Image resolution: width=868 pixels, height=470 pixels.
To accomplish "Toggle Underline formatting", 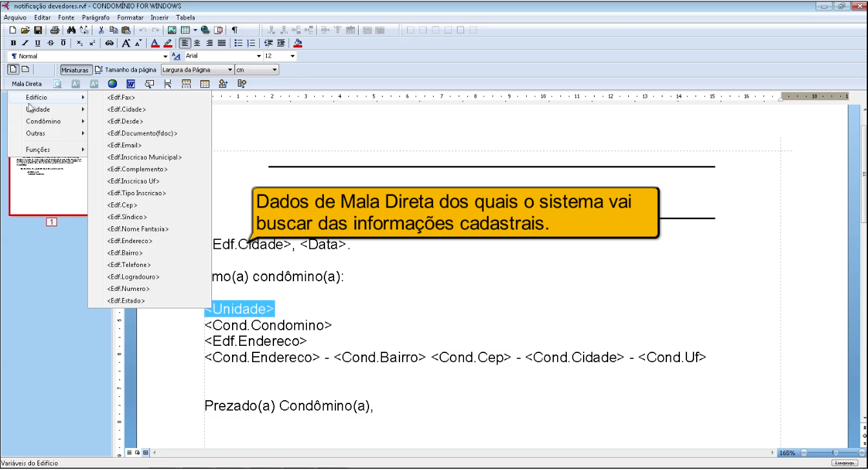I will 37,43.
